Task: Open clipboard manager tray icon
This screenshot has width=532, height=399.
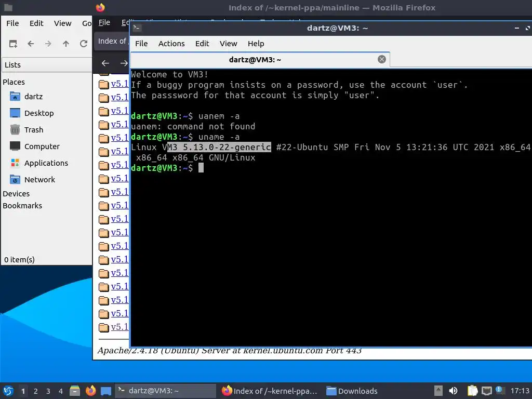Action: pos(472,391)
